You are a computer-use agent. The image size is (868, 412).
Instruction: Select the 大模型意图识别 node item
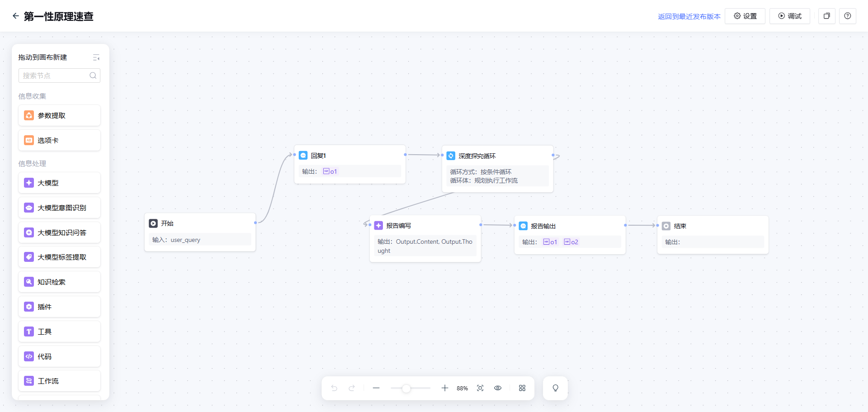click(59, 208)
